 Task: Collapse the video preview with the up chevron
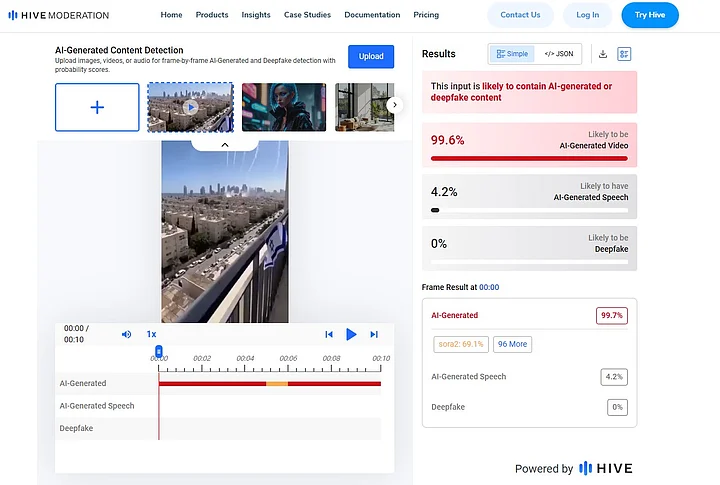[x=224, y=145]
